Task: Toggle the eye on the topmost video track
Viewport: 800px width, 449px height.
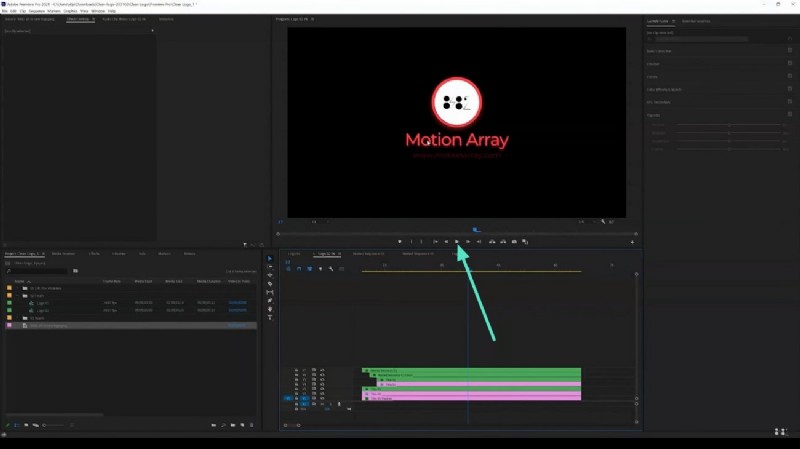Action: tap(322, 370)
